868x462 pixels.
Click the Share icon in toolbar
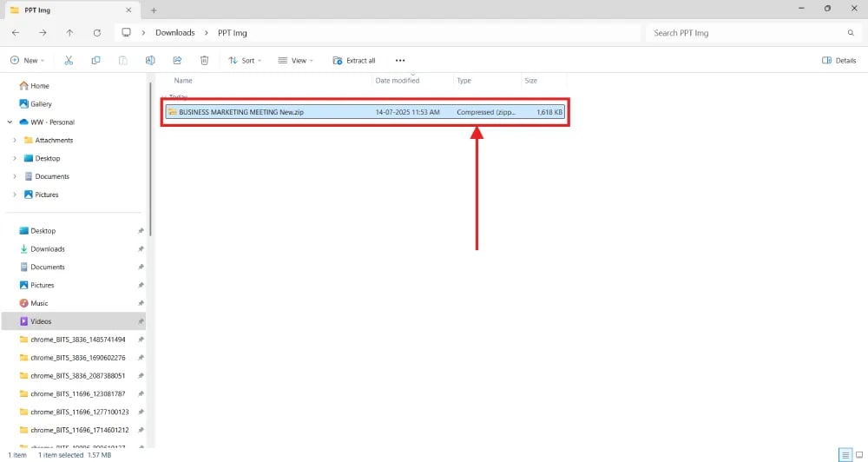click(x=177, y=60)
